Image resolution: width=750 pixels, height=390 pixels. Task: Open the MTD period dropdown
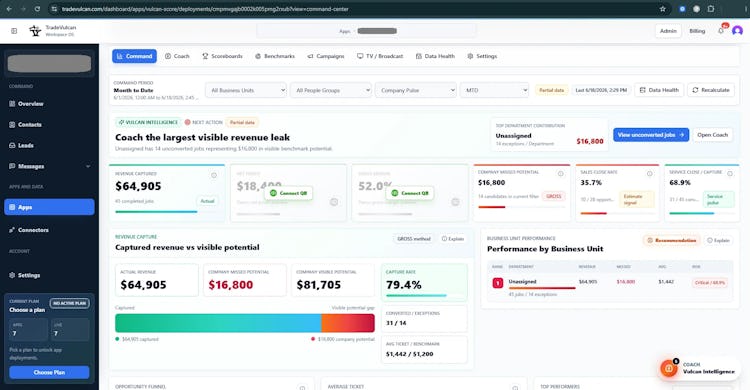(x=494, y=90)
